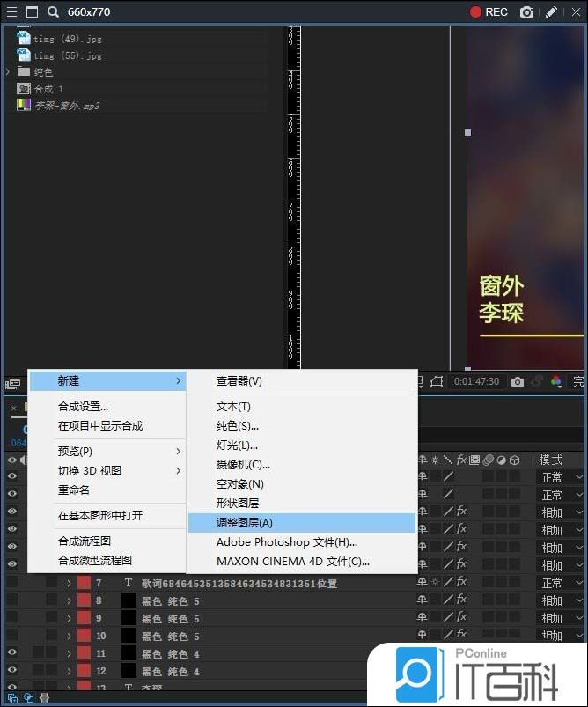
Task: Toggle the fx switch on layer 7
Action: tap(461, 582)
